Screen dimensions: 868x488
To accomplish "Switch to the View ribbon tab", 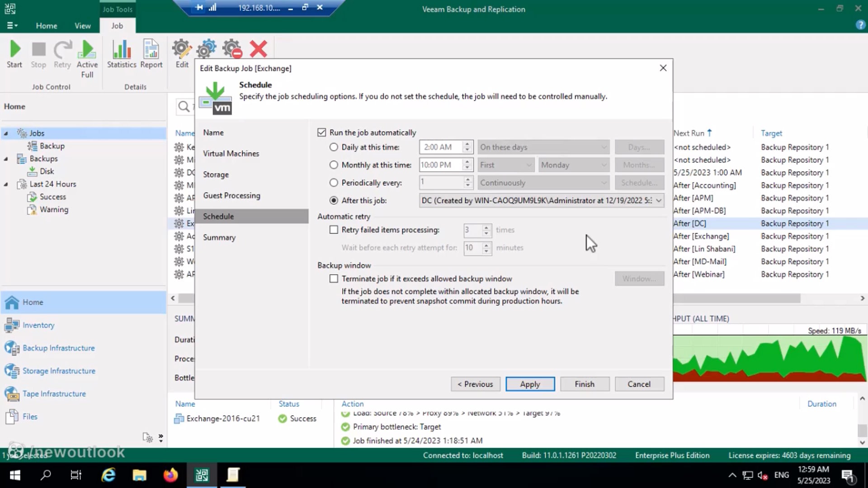I will coord(82,26).
